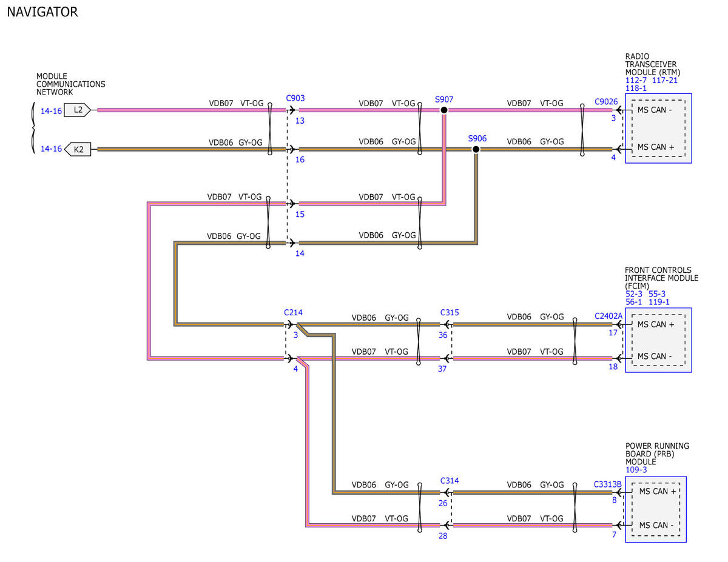Select the S906 splice label
This screenshot has width=728, height=562.
pos(477,138)
